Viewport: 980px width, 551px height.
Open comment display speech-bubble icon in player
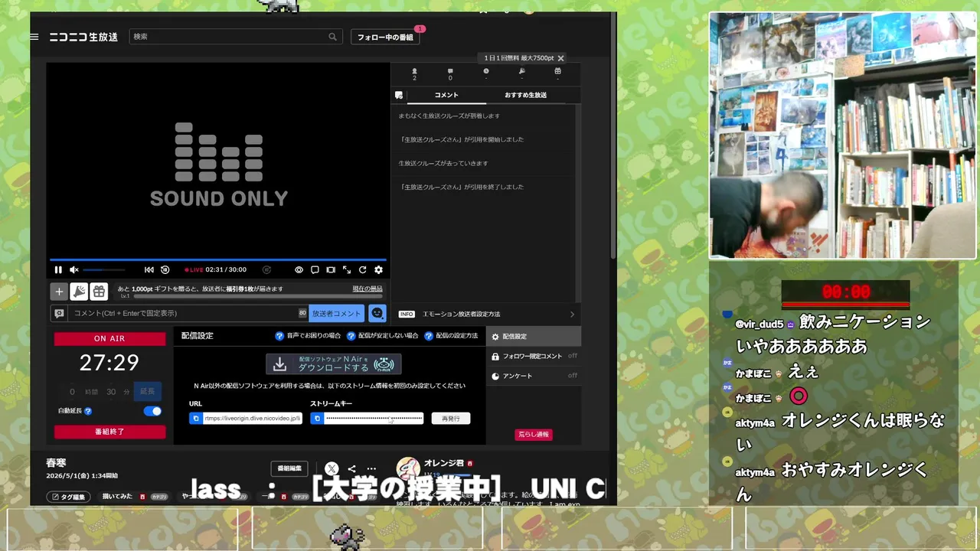click(315, 269)
